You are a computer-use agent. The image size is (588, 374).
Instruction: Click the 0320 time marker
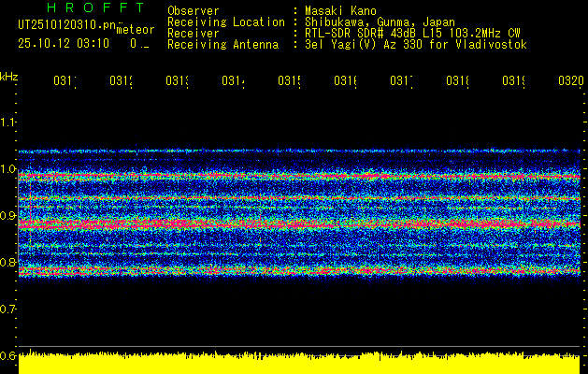coord(571,80)
